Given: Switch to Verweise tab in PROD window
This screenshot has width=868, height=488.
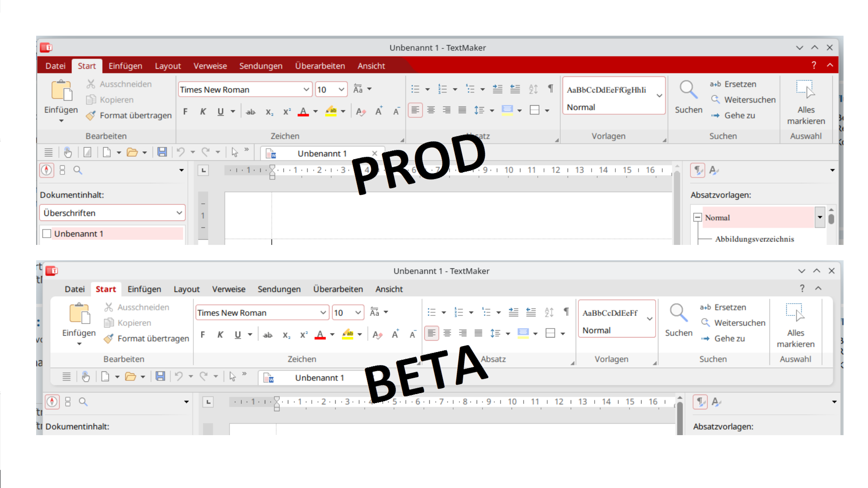Looking at the screenshot, I should pyautogui.click(x=210, y=66).
